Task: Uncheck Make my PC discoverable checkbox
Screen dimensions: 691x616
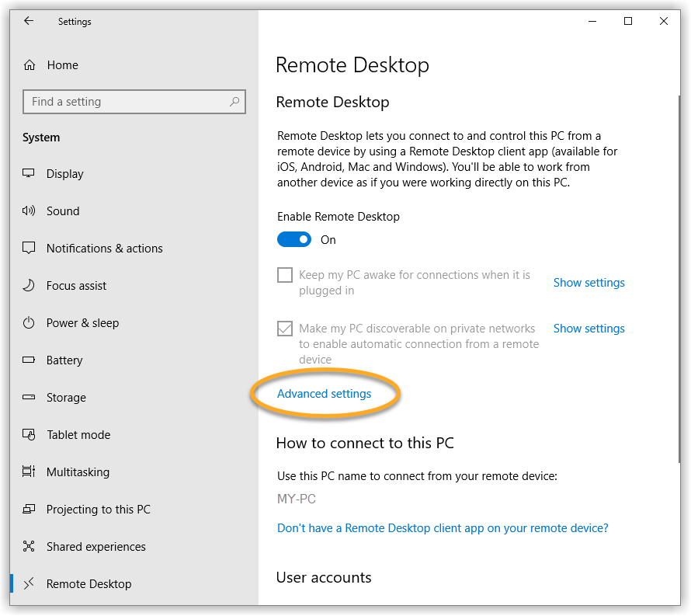Action: [285, 329]
